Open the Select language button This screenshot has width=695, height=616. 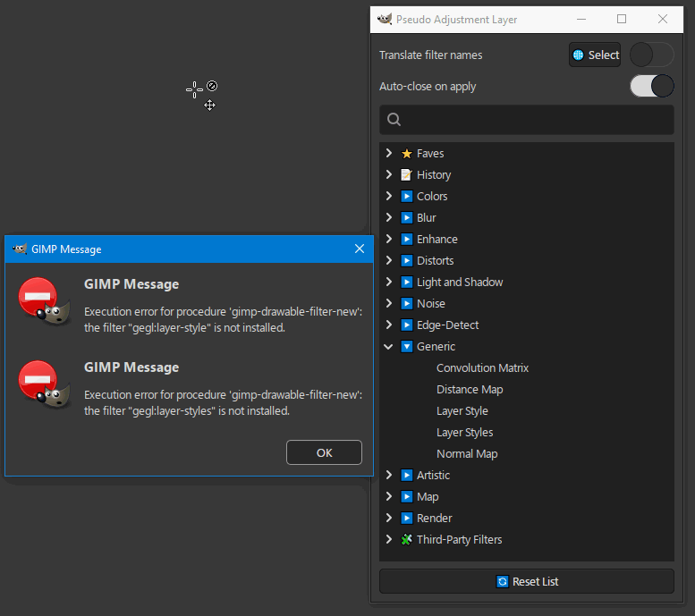(595, 55)
